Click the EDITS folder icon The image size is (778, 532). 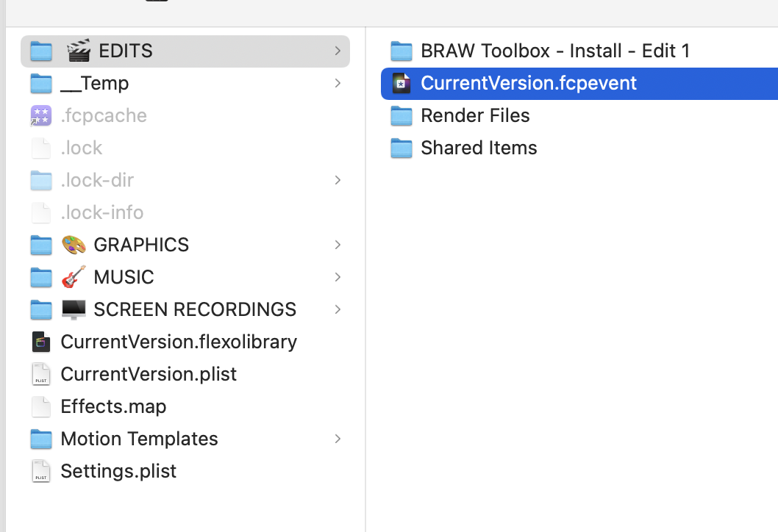click(41, 51)
